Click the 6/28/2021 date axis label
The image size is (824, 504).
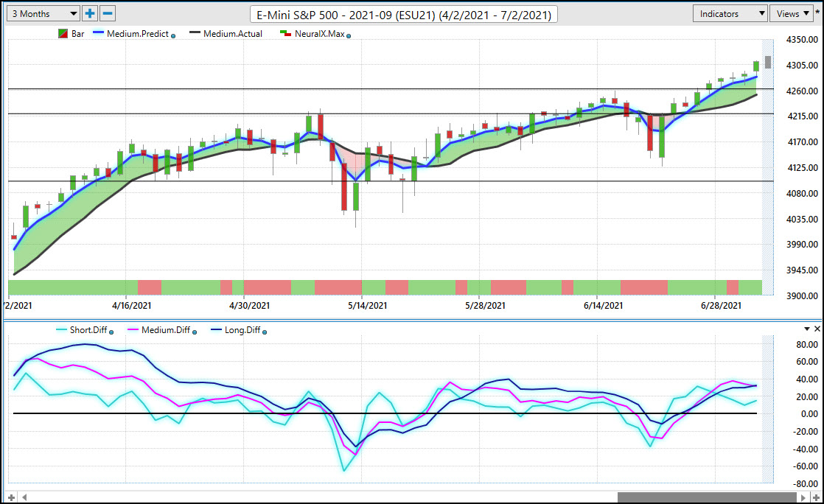pos(721,305)
